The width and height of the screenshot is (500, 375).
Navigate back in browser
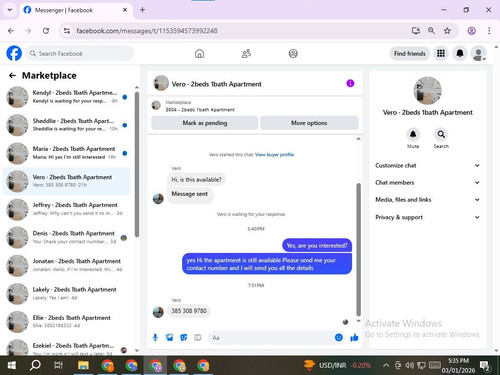(x=11, y=31)
